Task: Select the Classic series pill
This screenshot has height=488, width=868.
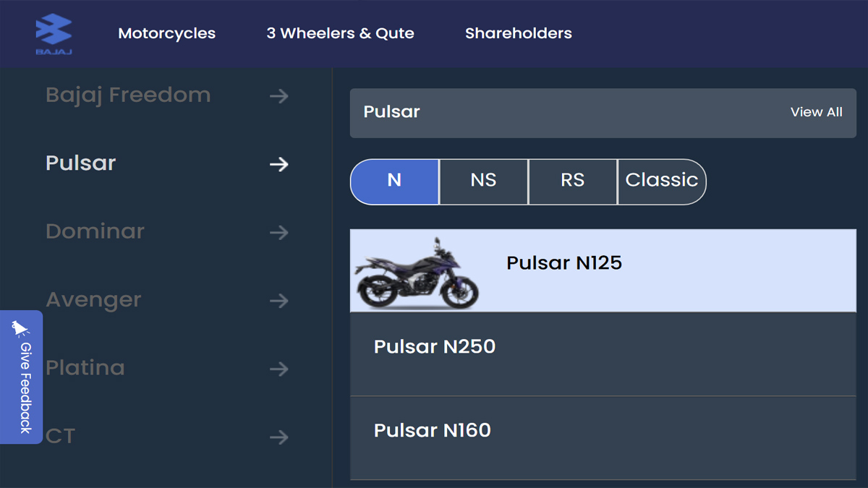Action: (662, 181)
